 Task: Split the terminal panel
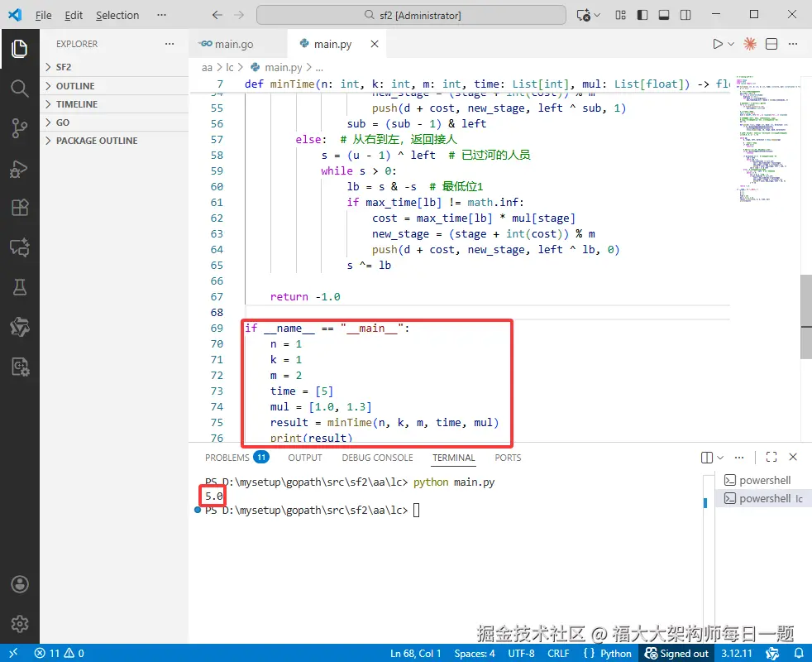pyautogui.click(x=707, y=458)
